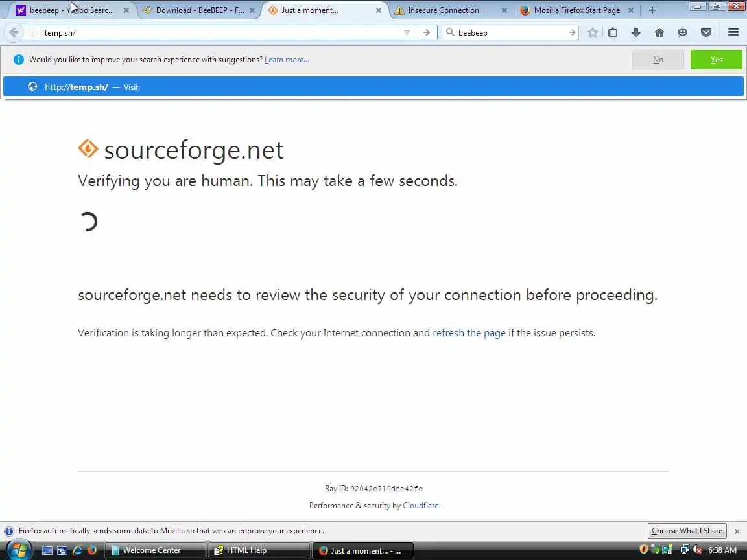Click the search magnifier icon
This screenshot has height=560, width=747.
tap(450, 32)
